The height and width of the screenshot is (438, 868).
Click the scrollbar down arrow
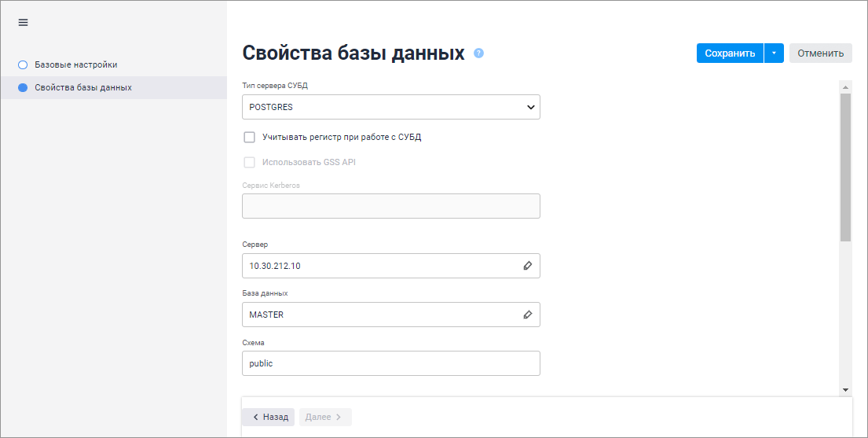pyautogui.click(x=845, y=389)
